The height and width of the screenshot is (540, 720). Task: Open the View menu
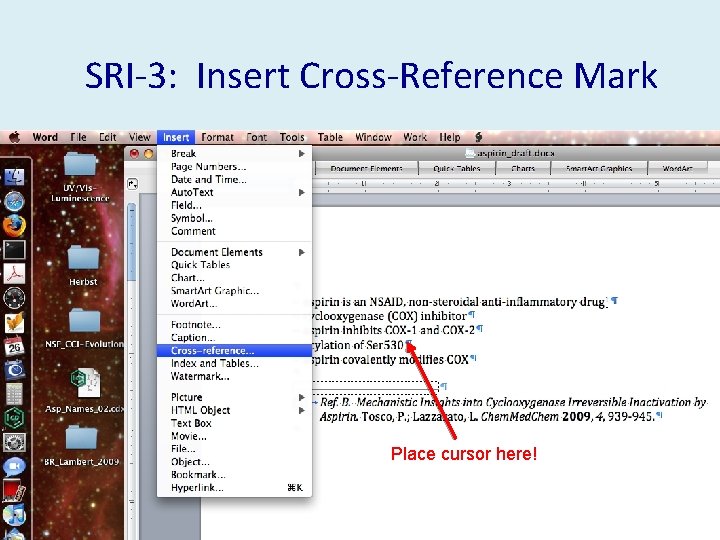click(140, 137)
